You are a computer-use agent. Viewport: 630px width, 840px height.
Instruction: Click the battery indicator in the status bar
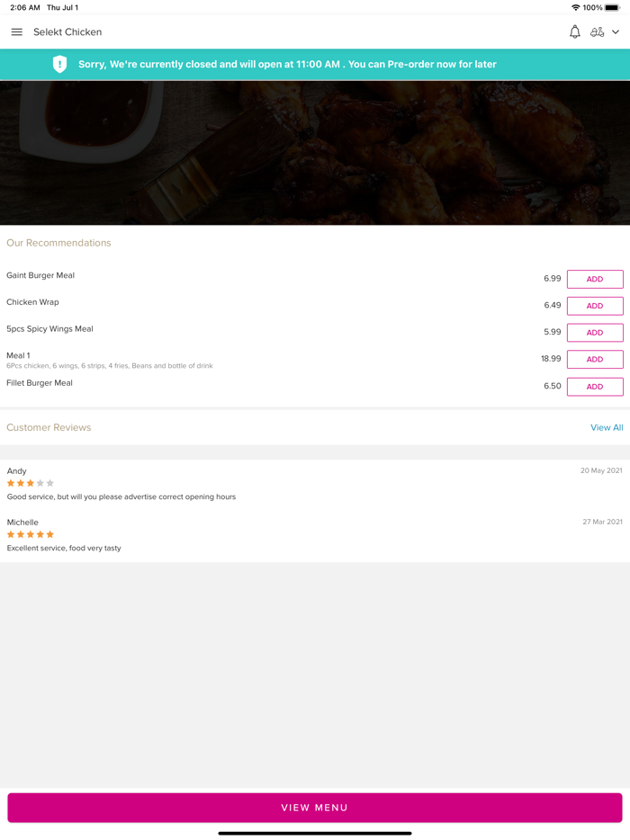(x=613, y=7)
